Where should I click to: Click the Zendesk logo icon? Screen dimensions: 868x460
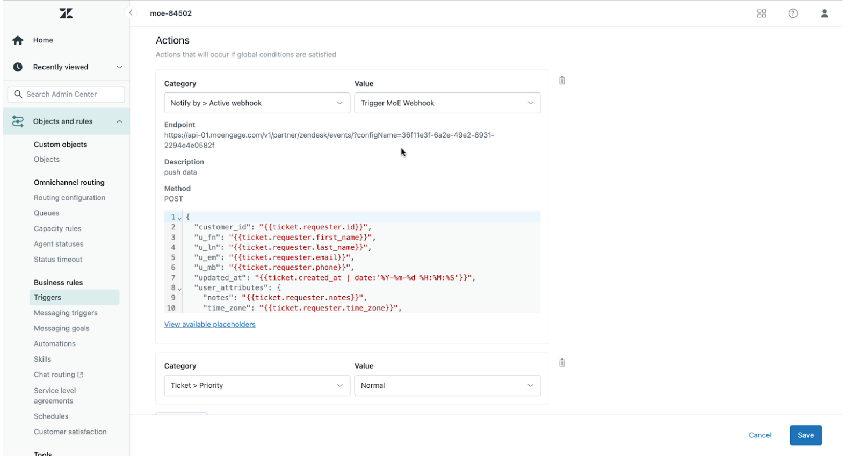click(x=66, y=13)
